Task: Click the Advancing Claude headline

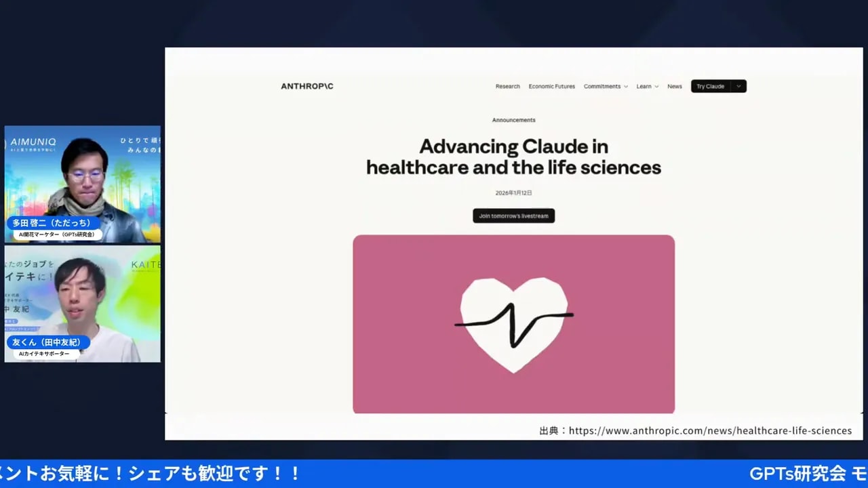Action: coord(513,157)
